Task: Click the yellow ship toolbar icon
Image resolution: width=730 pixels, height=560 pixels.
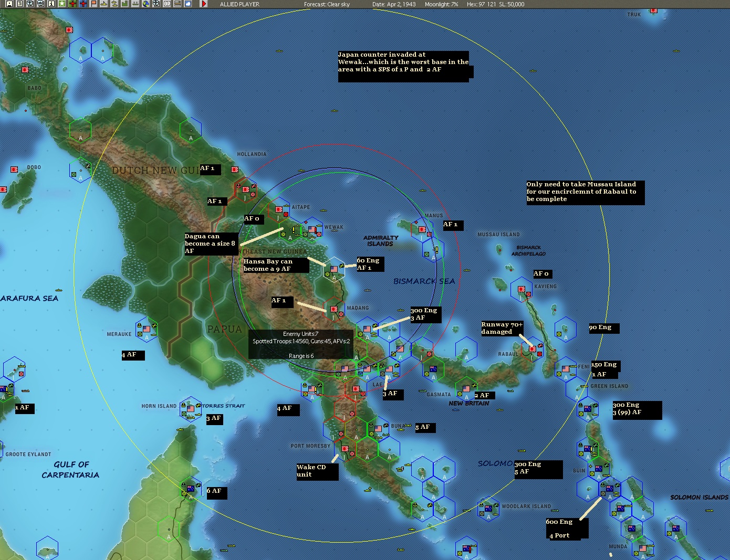Action: 104,4
